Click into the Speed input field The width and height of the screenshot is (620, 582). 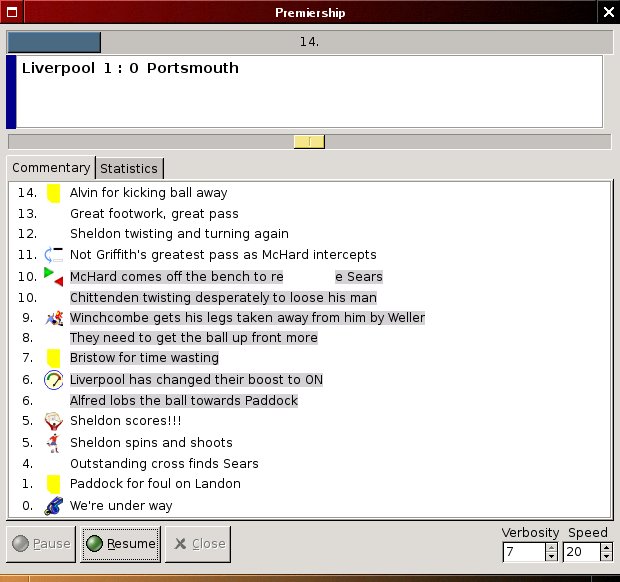582,552
